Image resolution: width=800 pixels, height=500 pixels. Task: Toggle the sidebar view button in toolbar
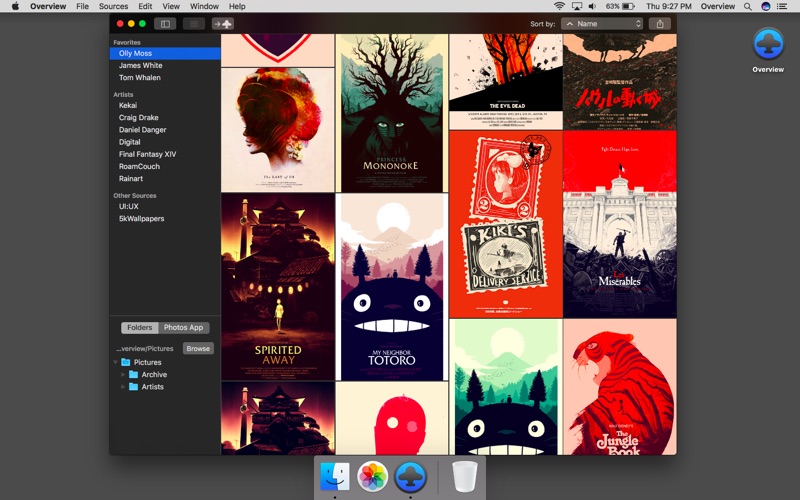(x=165, y=24)
